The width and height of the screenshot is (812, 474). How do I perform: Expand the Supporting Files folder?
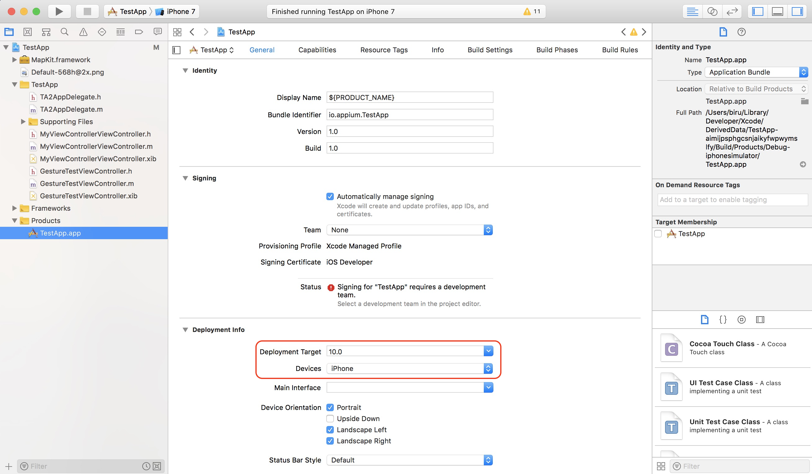(23, 122)
